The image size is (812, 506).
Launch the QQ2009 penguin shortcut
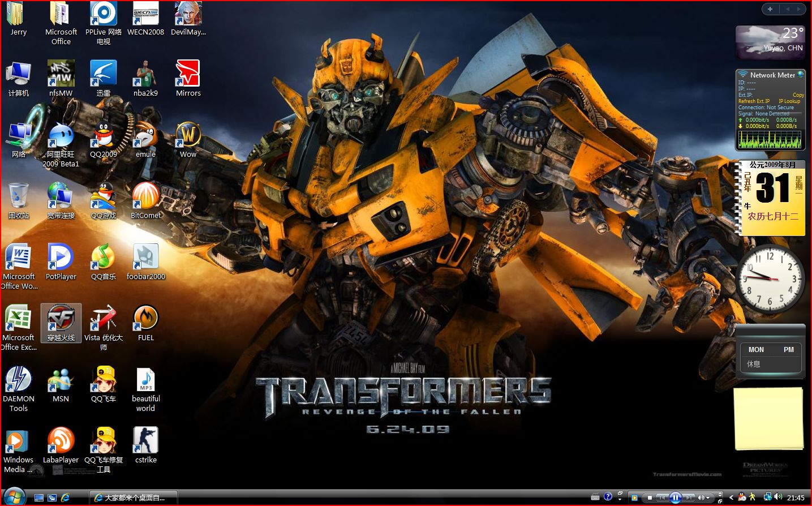104,140
